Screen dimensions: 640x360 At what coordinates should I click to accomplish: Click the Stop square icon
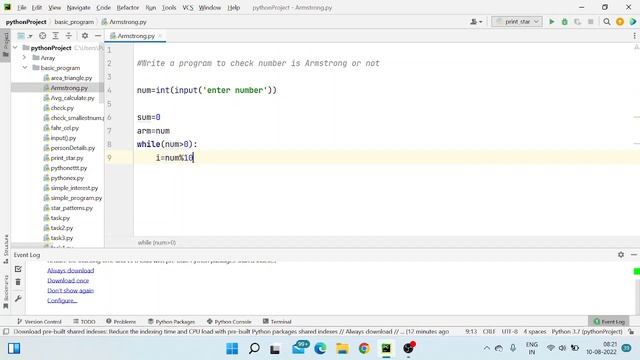pyautogui.click(x=590, y=22)
